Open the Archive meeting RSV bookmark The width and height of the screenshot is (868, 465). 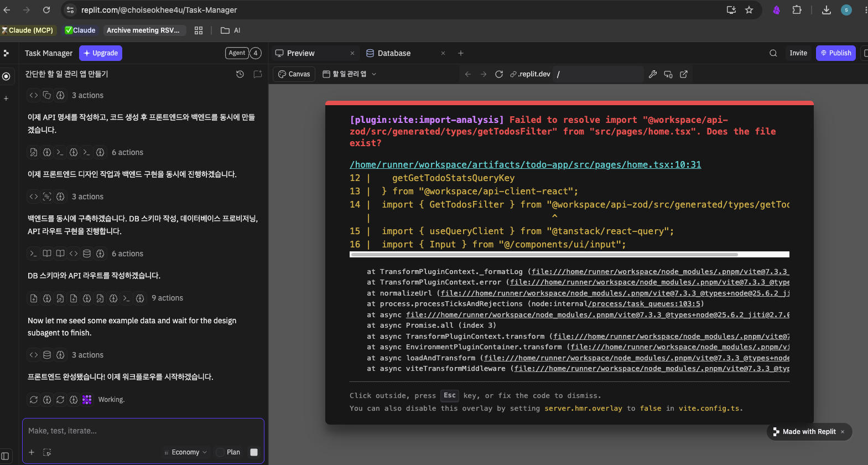click(x=143, y=30)
